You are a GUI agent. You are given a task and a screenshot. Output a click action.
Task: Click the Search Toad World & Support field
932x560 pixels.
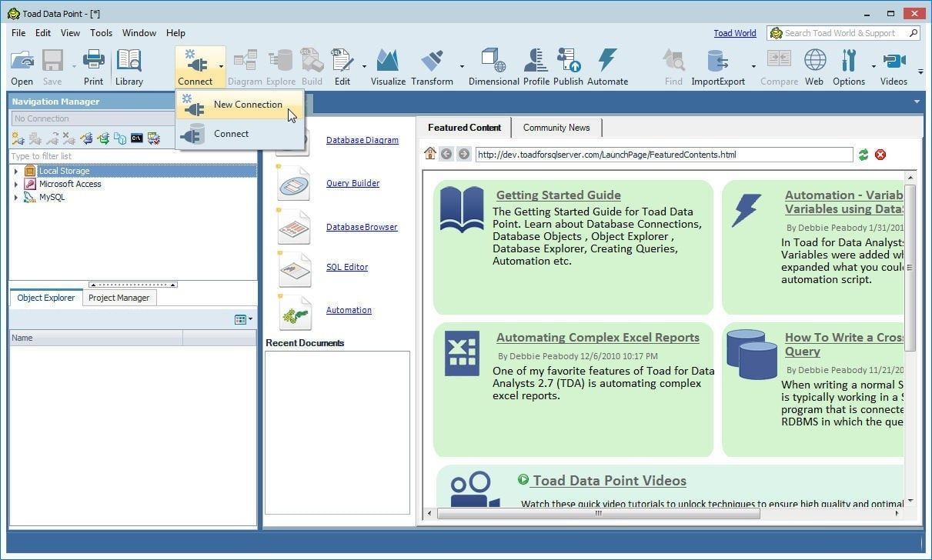pos(843,33)
